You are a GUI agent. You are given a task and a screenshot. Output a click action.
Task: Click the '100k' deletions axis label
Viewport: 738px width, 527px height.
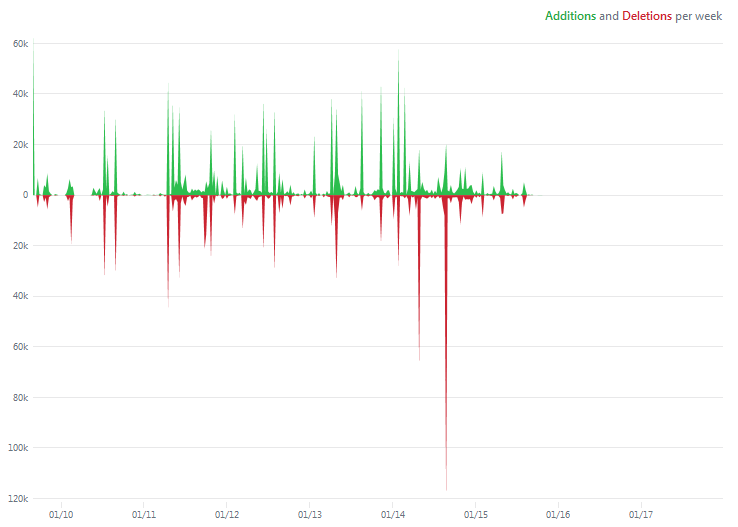pos(18,447)
